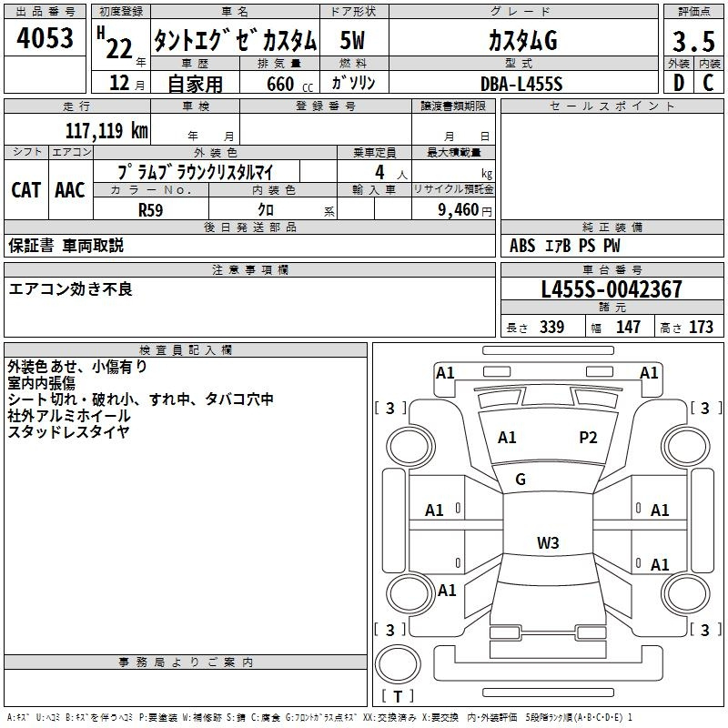Select the grade name カスタムG

(x=522, y=40)
